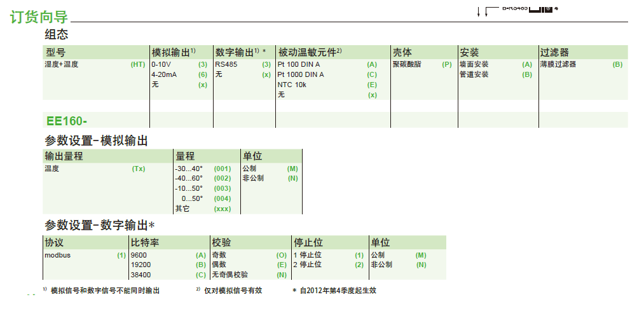Click the 参数设置-数字输出 heading
The width and height of the screenshot is (644, 311).
click(99, 225)
